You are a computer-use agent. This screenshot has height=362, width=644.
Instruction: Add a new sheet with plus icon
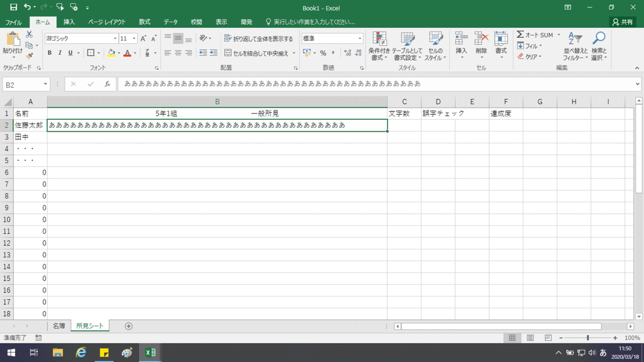click(x=128, y=326)
